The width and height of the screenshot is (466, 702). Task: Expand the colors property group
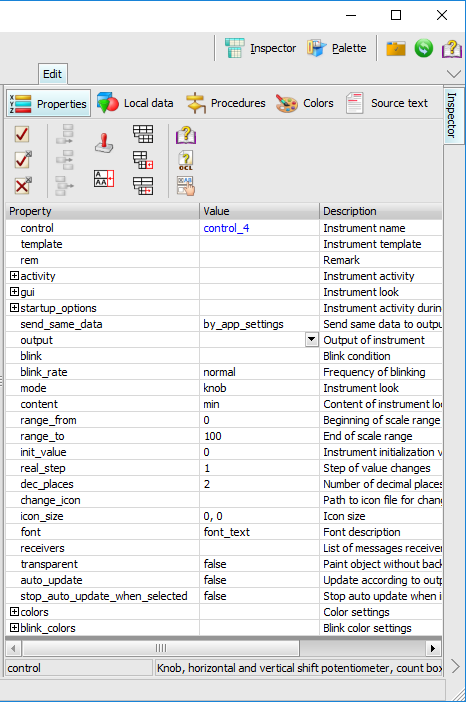14,612
